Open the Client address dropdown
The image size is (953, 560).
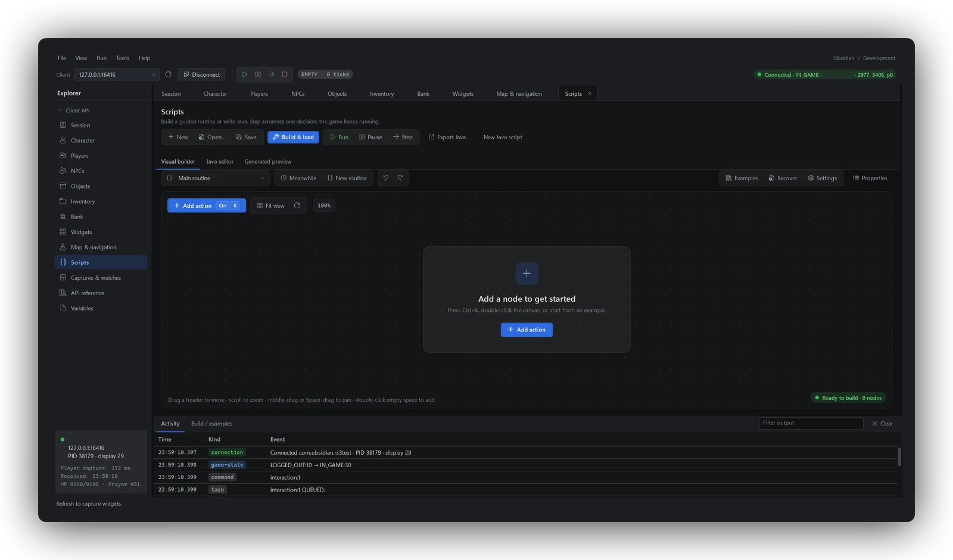[117, 74]
